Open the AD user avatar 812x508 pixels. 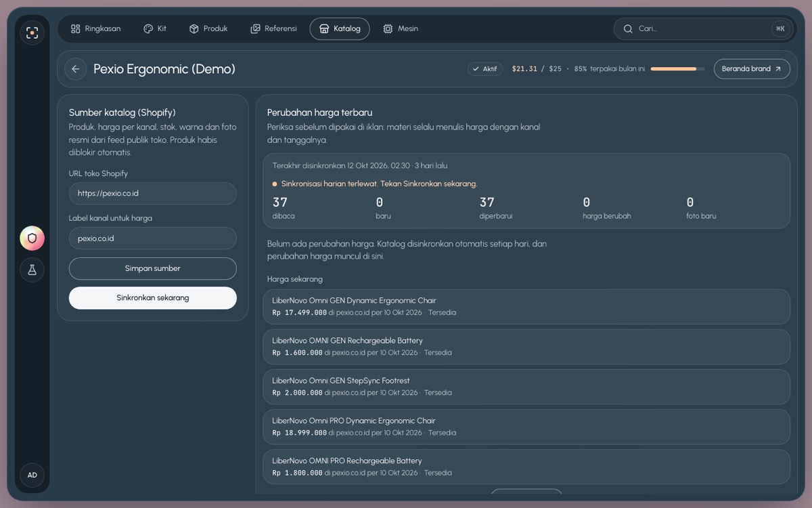point(32,475)
